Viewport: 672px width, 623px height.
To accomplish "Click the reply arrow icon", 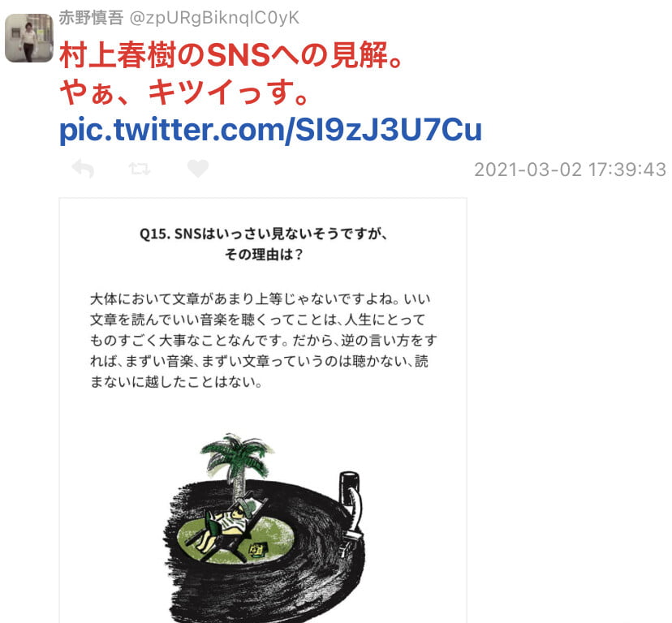I will pyautogui.click(x=83, y=169).
